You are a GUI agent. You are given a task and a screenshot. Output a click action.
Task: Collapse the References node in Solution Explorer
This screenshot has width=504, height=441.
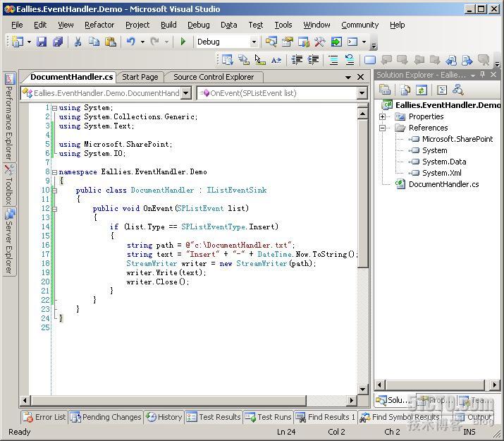(x=382, y=128)
